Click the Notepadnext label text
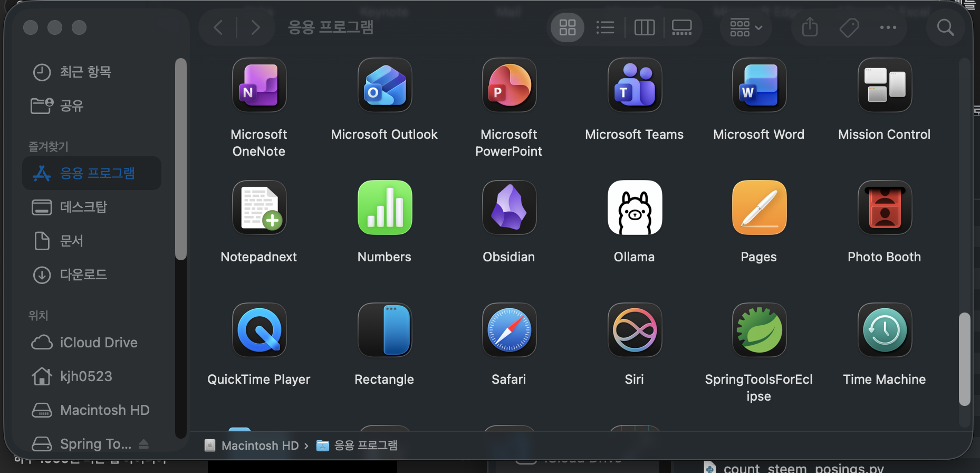 click(x=259, y=257)
